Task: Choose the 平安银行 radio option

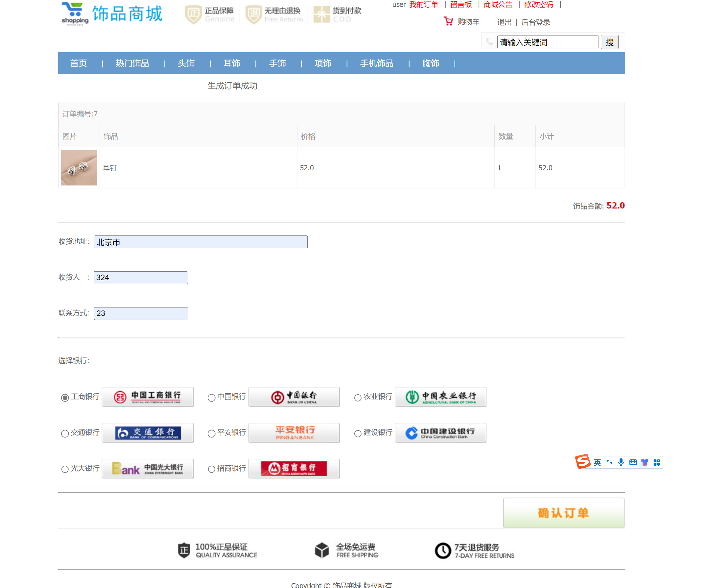Action: coord(211,434)
